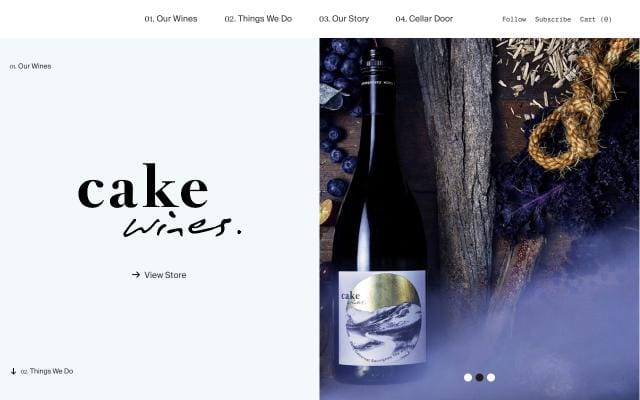Open the 04. Cellar Door page

pos(424,19)
